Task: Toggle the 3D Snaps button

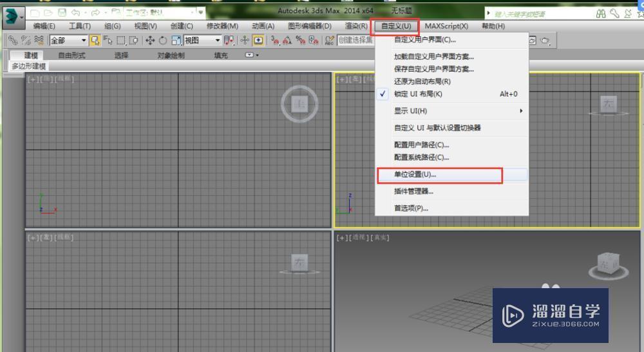Action: click(x=275, y=41)
